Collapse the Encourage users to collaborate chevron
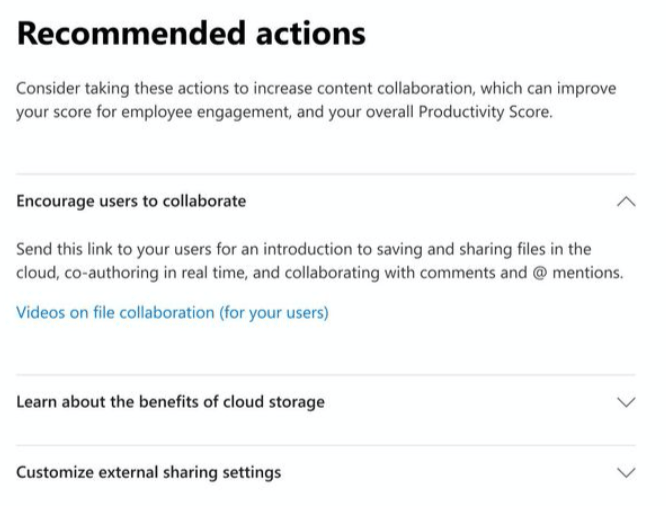This screenshot has width=666, height=506. pos(626,201)
